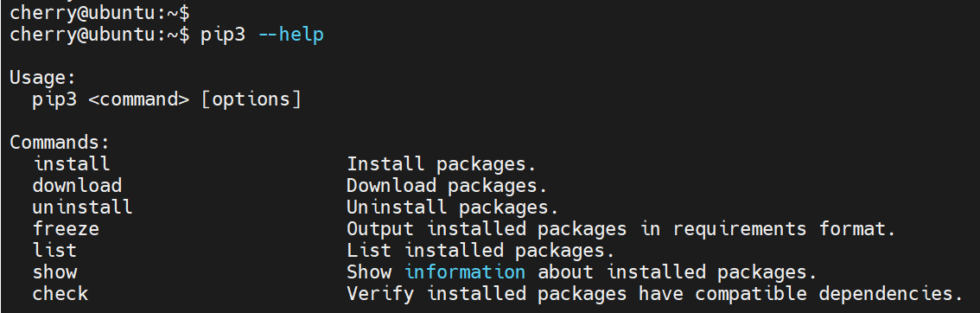980x313 pixels.
Task: Click the 'Install packages.' description
Action: [x=442, y=164]
